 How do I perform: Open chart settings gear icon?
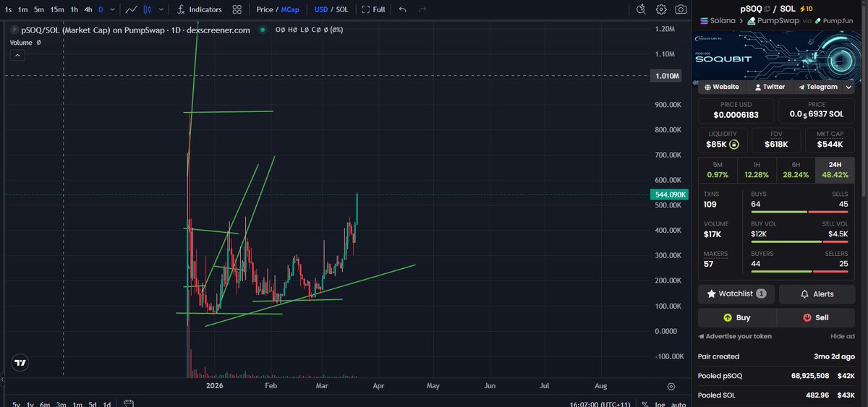(x=661, y=9)
